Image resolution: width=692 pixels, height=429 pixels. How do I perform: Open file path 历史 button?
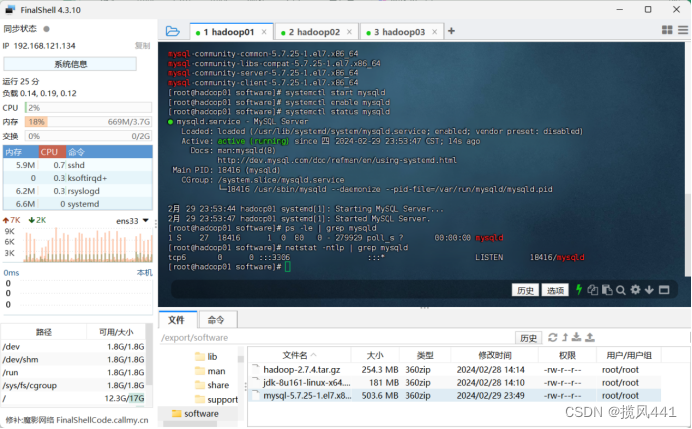pos(528,338)
